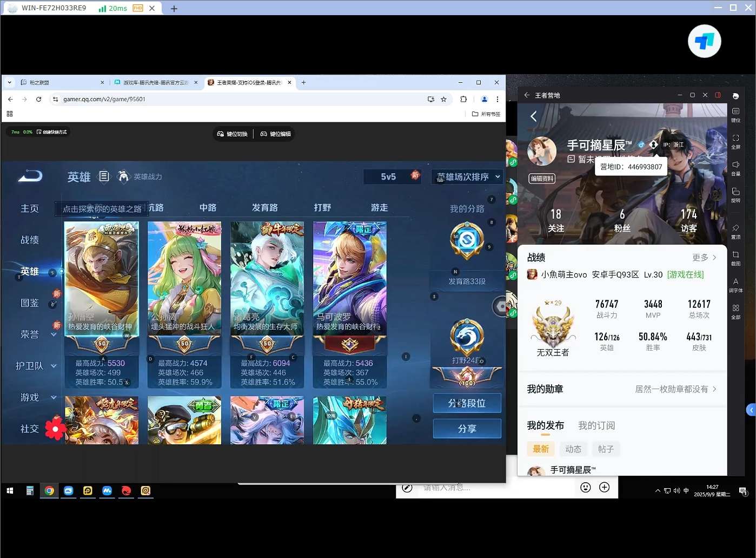Click the plus icon beside chat input
The width and height of the screenshot is (756, 558).
(x=605, y=487)
